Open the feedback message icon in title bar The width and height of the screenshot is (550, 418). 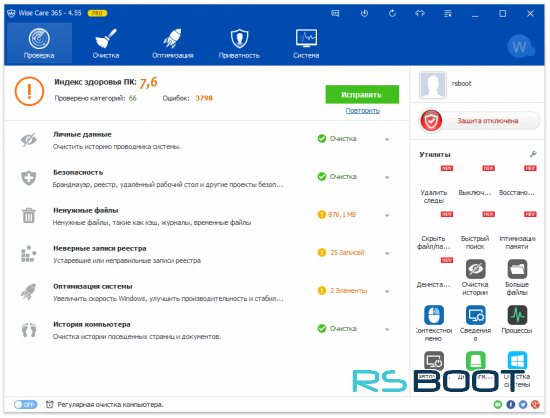click(x=335, y=13)
